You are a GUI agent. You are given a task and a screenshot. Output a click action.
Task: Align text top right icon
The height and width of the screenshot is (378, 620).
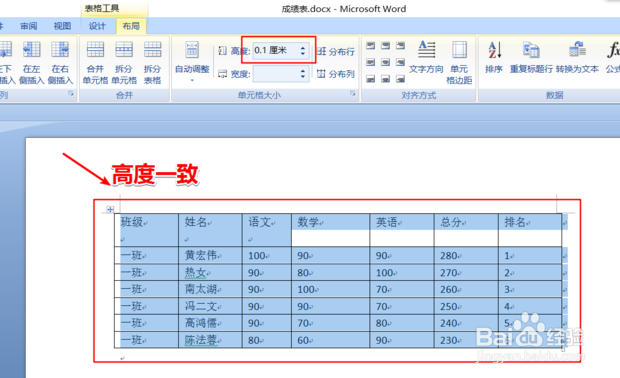pos(400,45)
